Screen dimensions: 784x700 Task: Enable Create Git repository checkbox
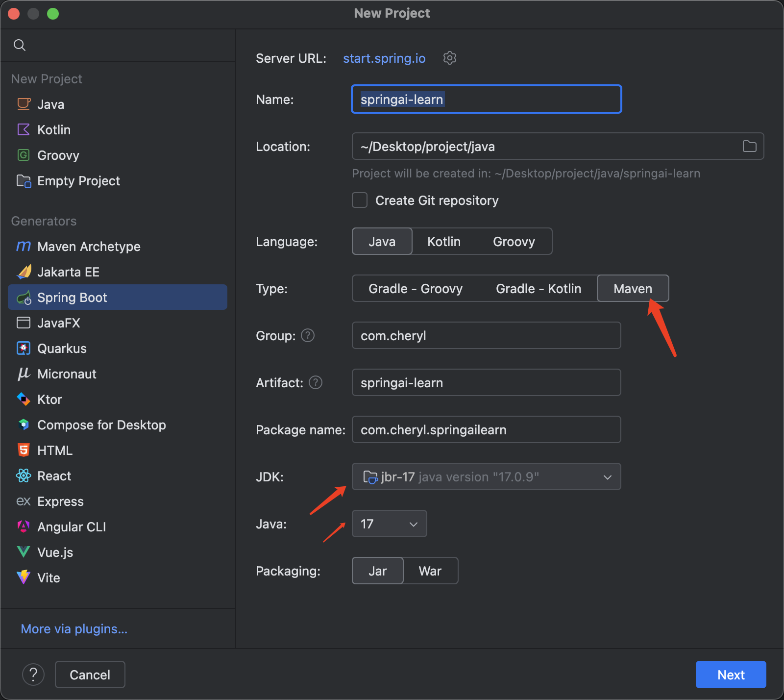(x=360, y=200)
